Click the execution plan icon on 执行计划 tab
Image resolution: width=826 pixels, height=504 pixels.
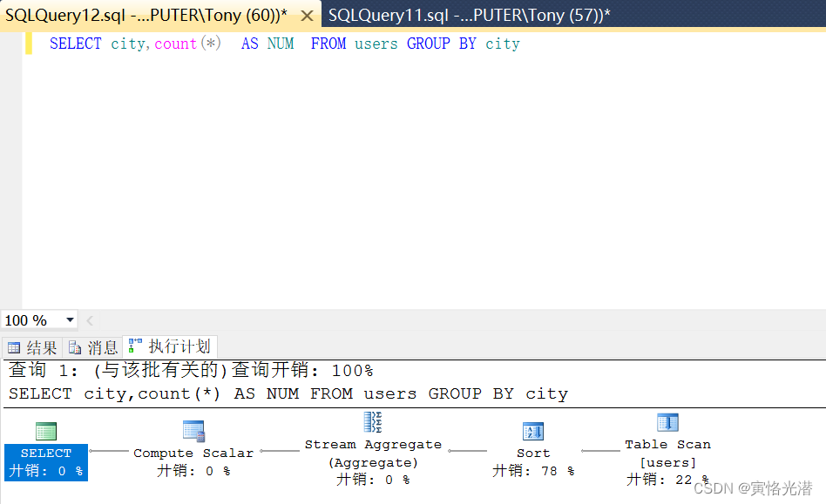coord(135,346)
